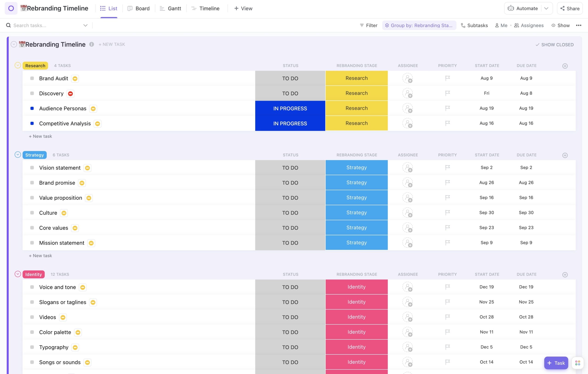Image resolution: width=588 pixels, height=374 pixels.
Task: Collapse the Research group
Action: click(18, 65)
